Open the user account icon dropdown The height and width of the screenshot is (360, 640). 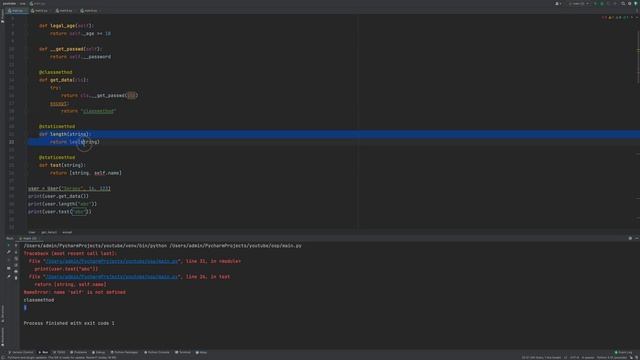click(x=558, y=3)
